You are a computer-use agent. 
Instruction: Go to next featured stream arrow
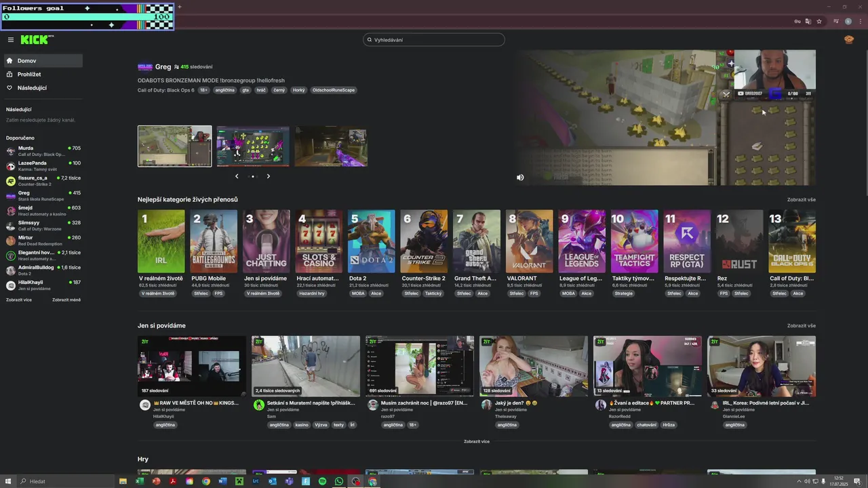269,176
